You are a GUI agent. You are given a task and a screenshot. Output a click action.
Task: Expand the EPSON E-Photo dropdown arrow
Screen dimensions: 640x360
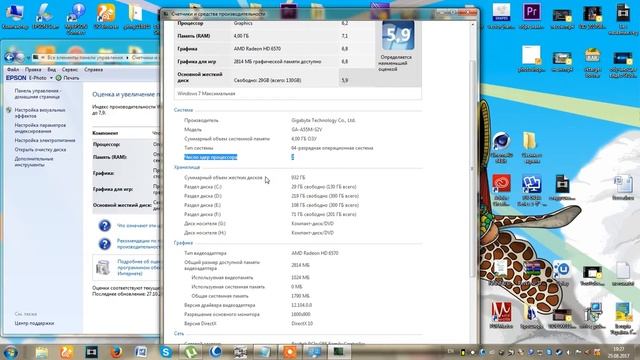pyautogui.click(x=51, y=78)
